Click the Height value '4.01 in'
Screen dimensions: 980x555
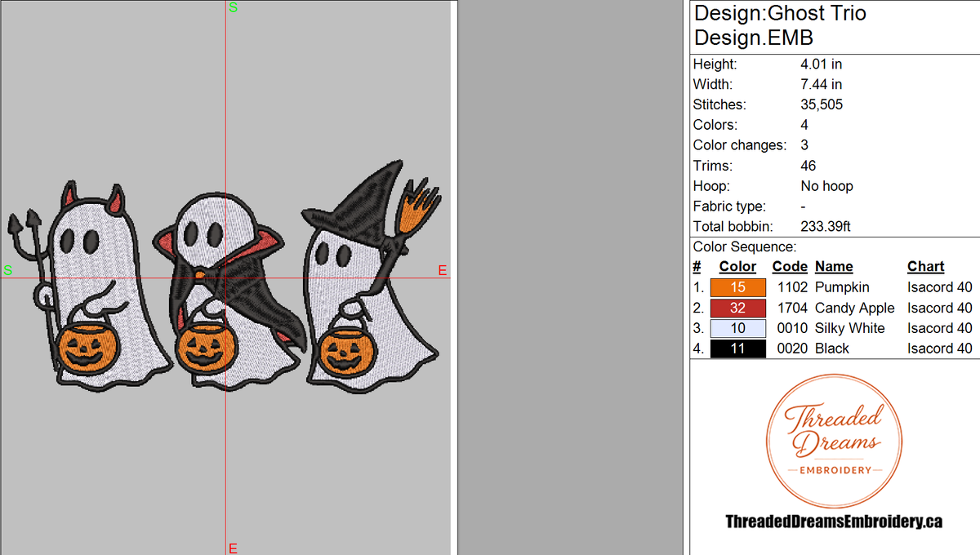point(821,64)
